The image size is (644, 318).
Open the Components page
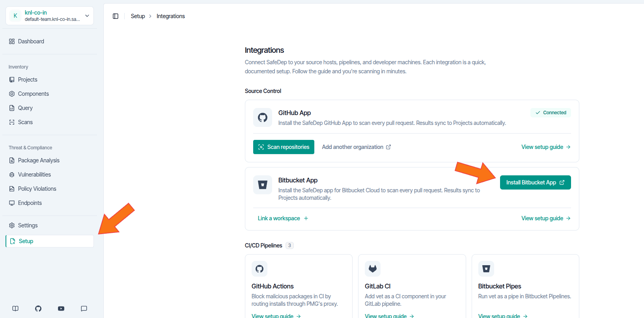click(x=50, y=94)
